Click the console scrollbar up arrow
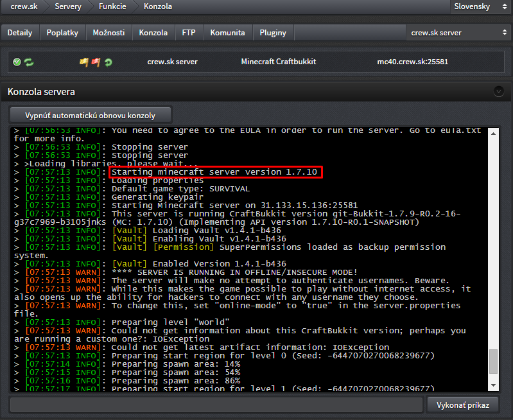 click(x=493, y=133)
